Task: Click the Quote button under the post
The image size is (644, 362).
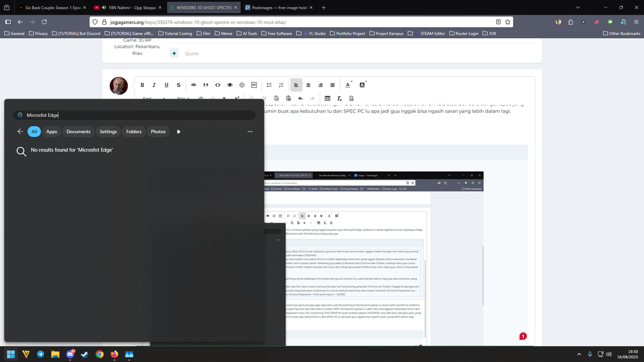Action: point(192,53)
